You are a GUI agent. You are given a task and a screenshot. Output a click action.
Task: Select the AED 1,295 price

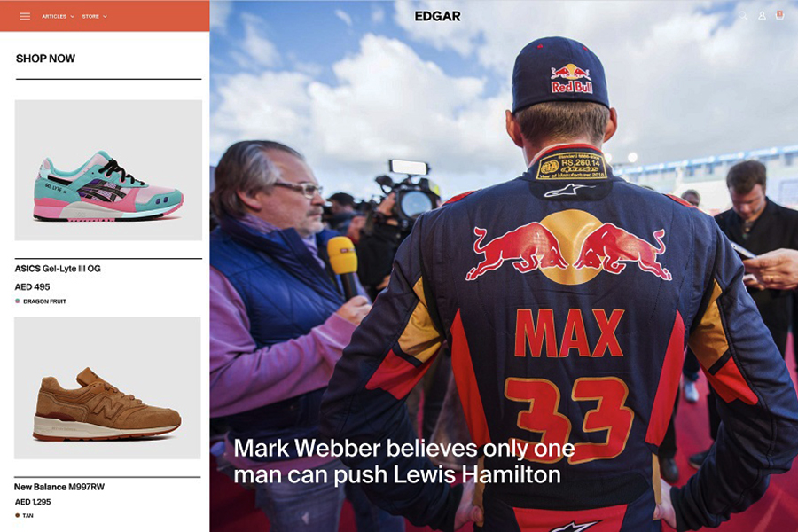(33, 502)
